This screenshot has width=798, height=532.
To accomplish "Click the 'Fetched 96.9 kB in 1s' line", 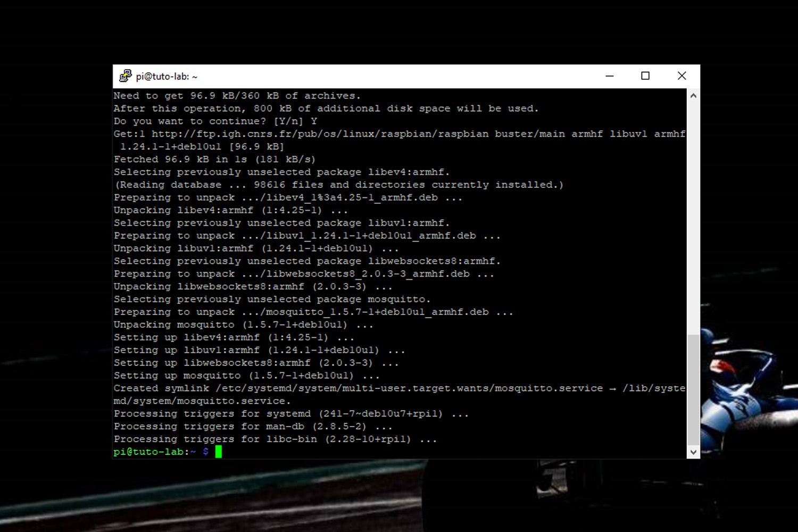I will (x=214, y=160).
